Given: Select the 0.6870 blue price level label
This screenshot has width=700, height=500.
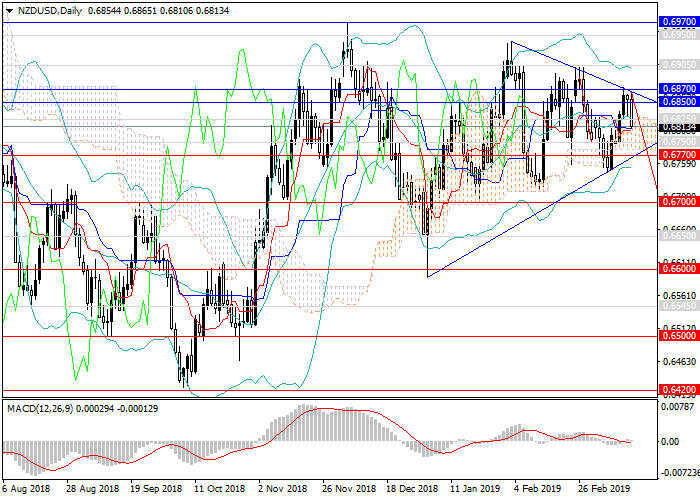Looking at the screenshot, I should (x=678, y=89).
